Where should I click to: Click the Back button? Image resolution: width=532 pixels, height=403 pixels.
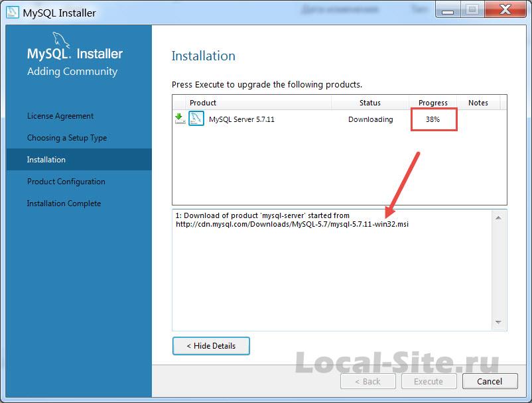(367, 381)
